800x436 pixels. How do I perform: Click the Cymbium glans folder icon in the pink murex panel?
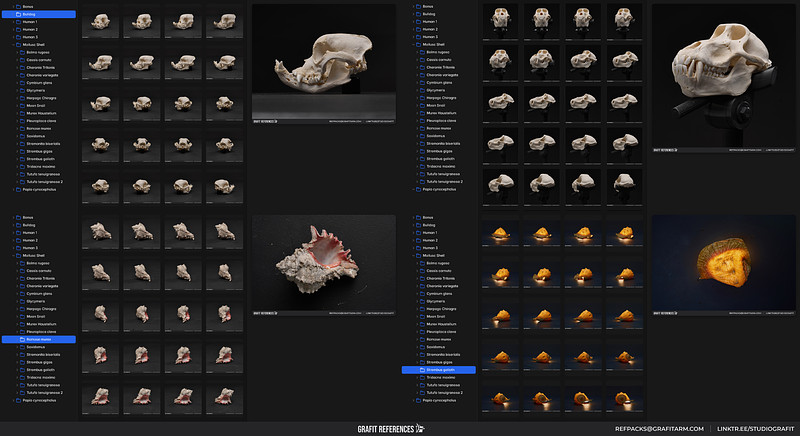22,294
